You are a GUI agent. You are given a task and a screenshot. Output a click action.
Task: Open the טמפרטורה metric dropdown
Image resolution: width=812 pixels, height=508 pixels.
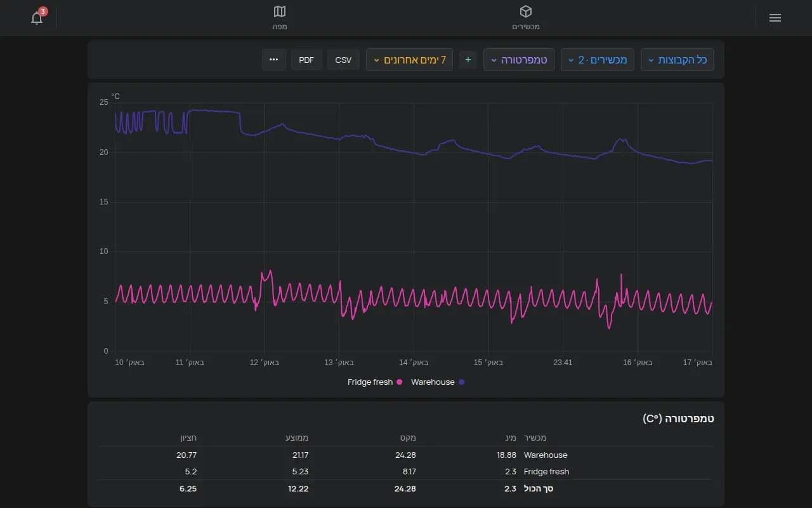coord(519,60)
